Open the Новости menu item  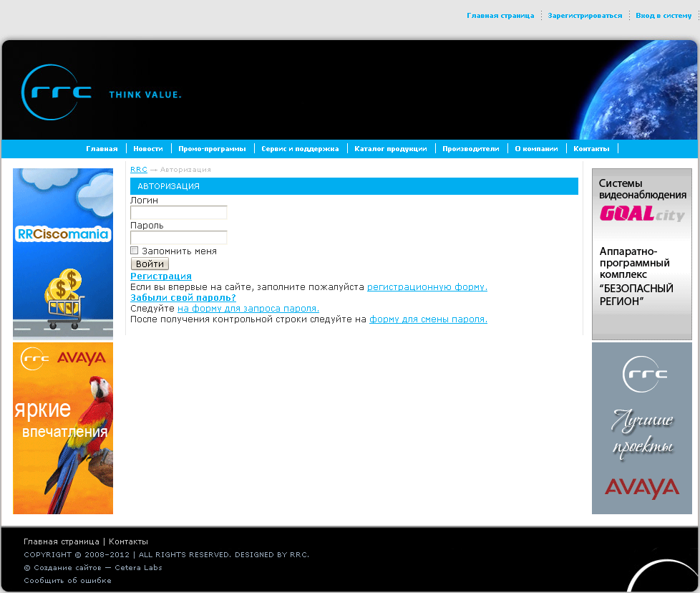pos(148,149)
